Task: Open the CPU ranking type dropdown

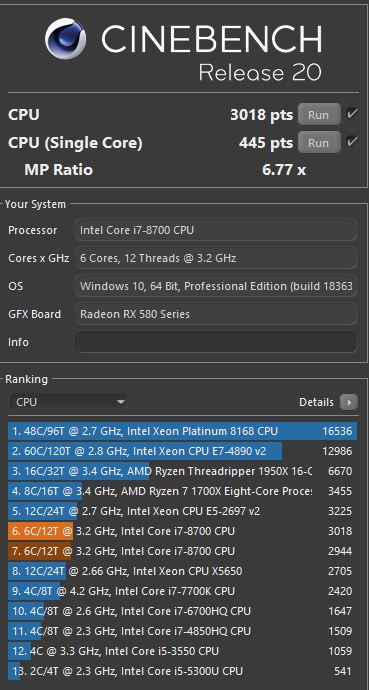Action: 69,402
